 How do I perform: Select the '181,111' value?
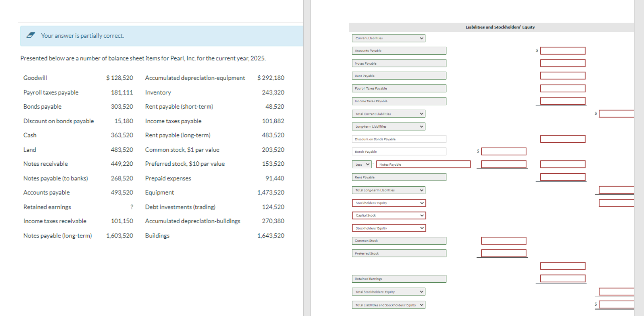(122, 92)
